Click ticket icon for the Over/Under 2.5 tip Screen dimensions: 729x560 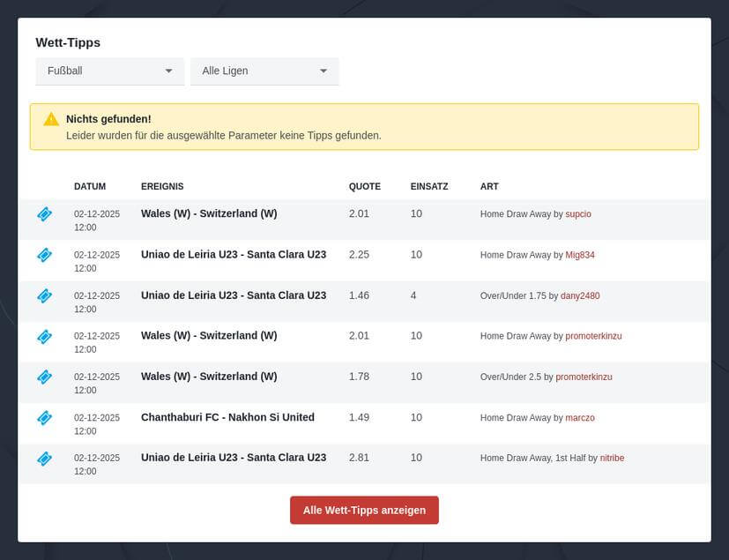click(x=44, y=377)
